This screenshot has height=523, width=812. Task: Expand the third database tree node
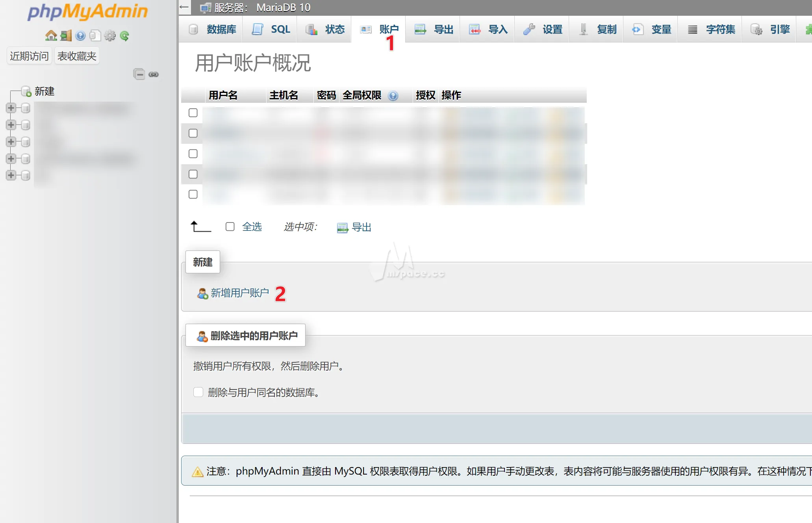tap(11, 142)
